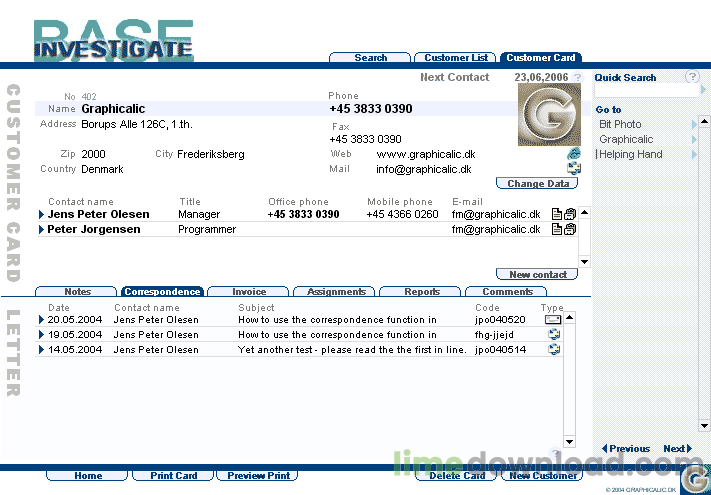Click the Change Data button
This screenshot has height=495, width=711.
[x=537, y=184]
